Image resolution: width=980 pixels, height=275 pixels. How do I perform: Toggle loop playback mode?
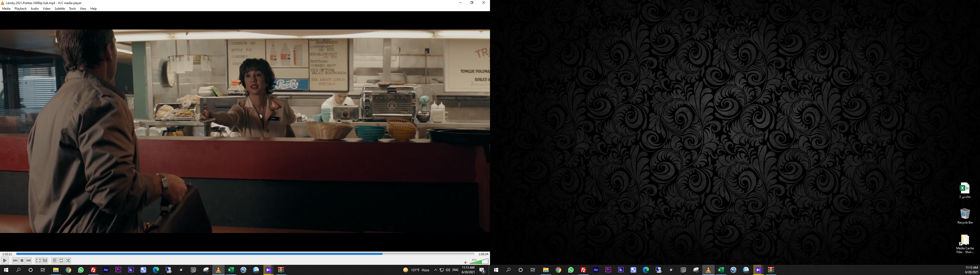[x=61, y=260]
